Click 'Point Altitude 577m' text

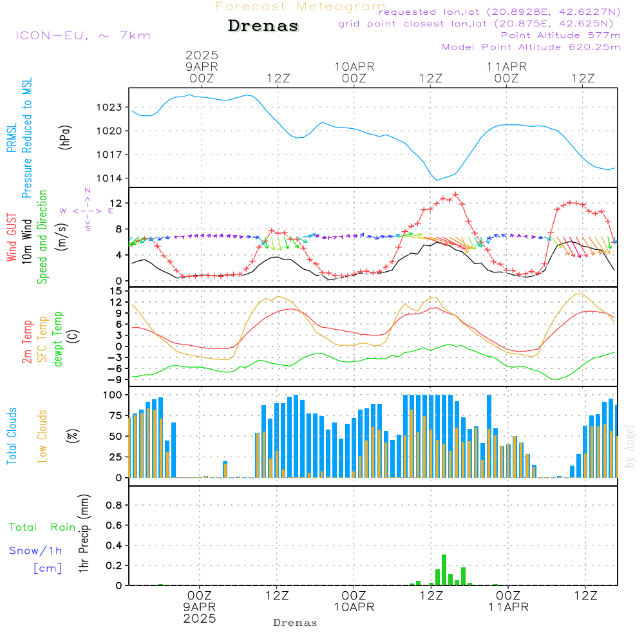561,35
